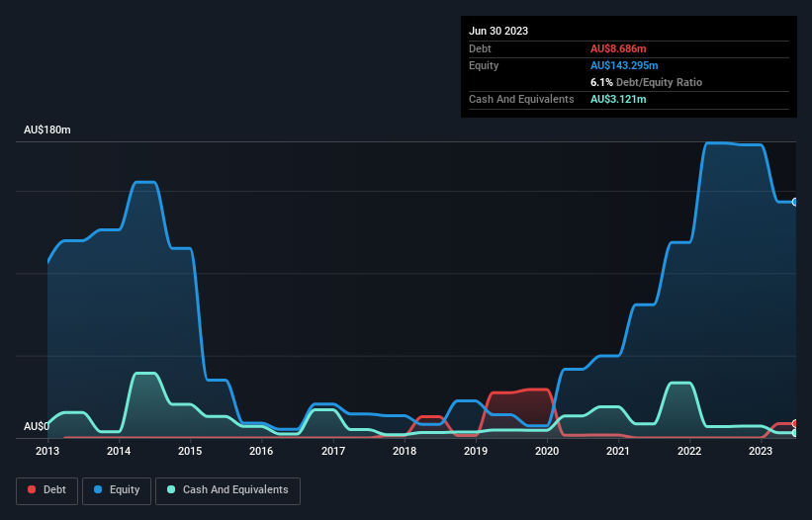812x520 pixels.
Task: Click the 6.1% Debt/Equity Ratio text
Action: click(646, 82)
